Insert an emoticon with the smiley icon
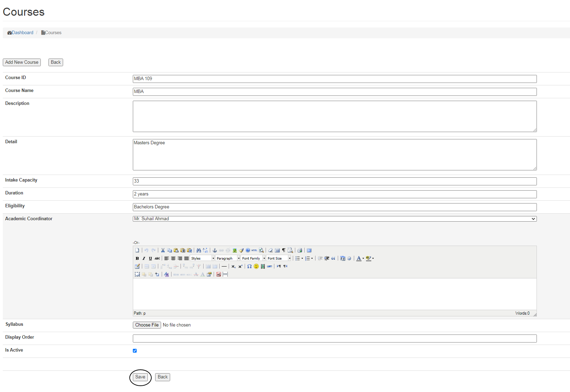Screen dimensions: 570x392 (x=256, y=267)
